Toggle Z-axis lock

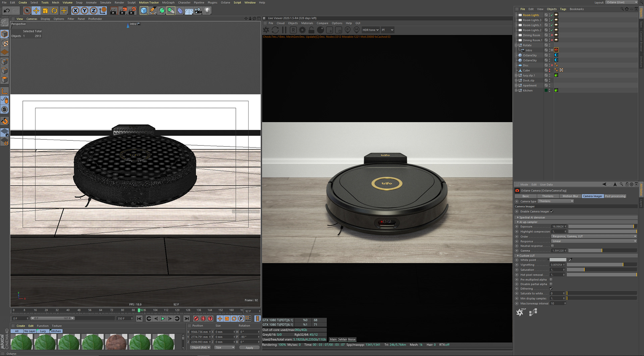[94, 11]
